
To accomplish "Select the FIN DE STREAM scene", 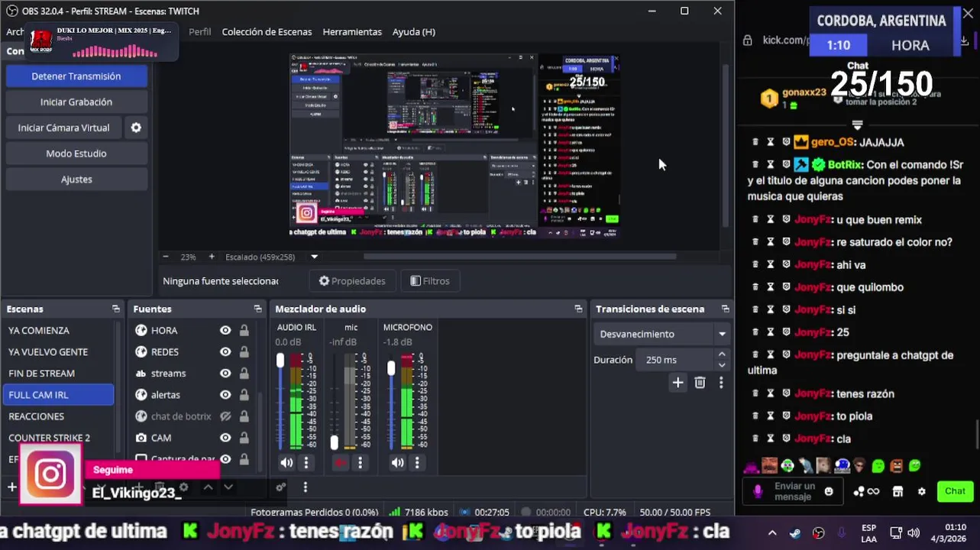I will click(x=58, y=373).
